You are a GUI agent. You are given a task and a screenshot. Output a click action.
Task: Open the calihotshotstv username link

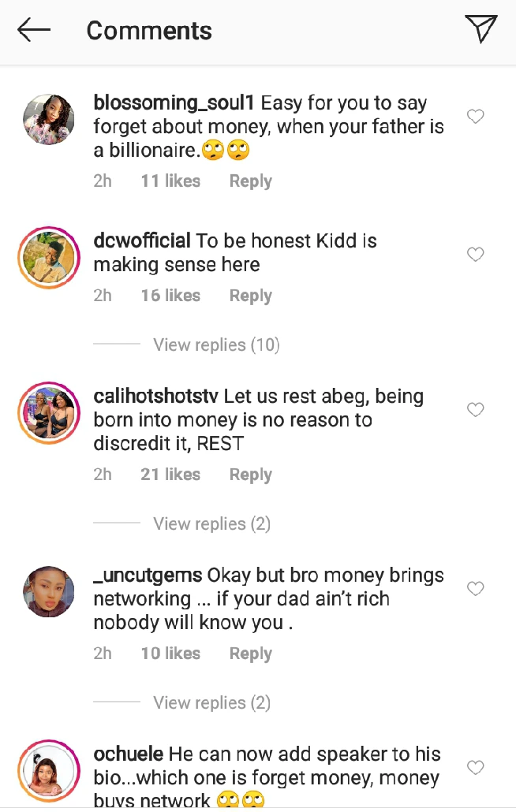pos(156,396)
